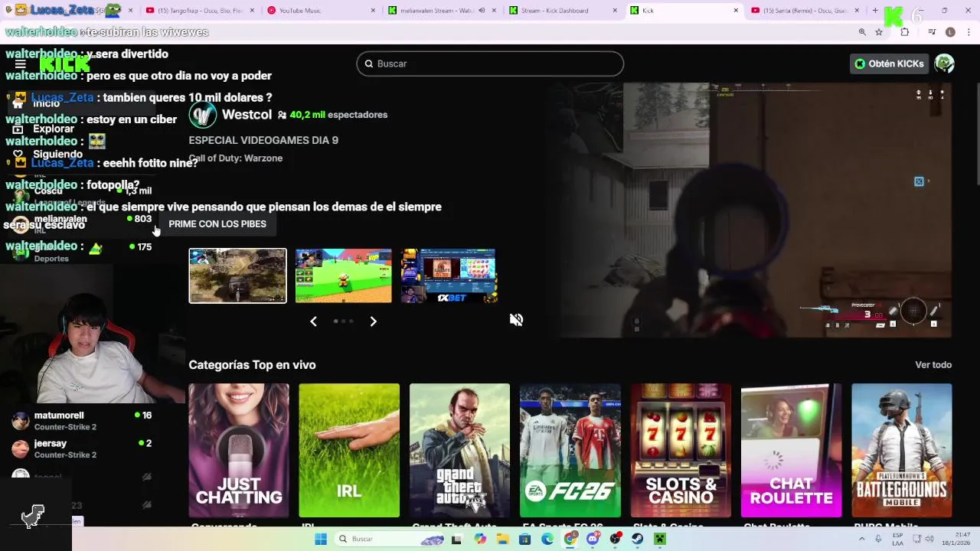Go to the previous featured stream arrow
Viewport: 980px width, 551px height.
point(313,321)
